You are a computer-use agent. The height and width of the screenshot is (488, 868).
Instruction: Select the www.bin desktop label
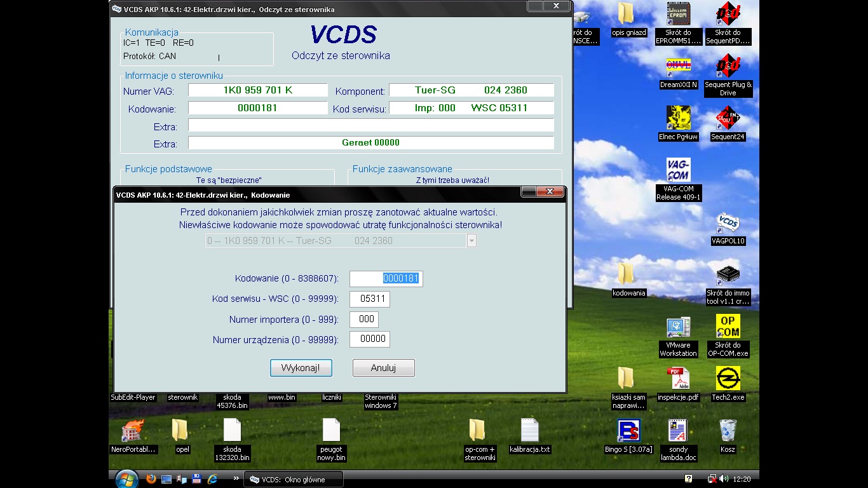pyautogui.click(x=281, y=397)
